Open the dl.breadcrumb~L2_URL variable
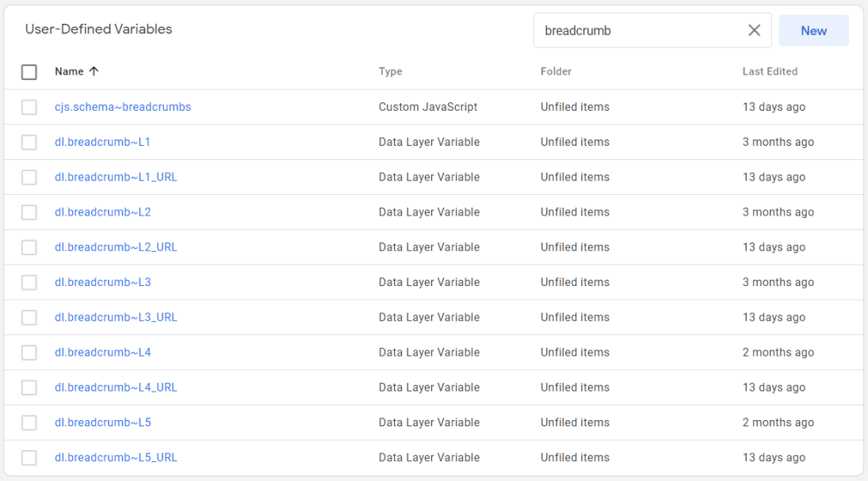Image resolution: width=868 pixels, height=481 pixels. click(116, 246)
